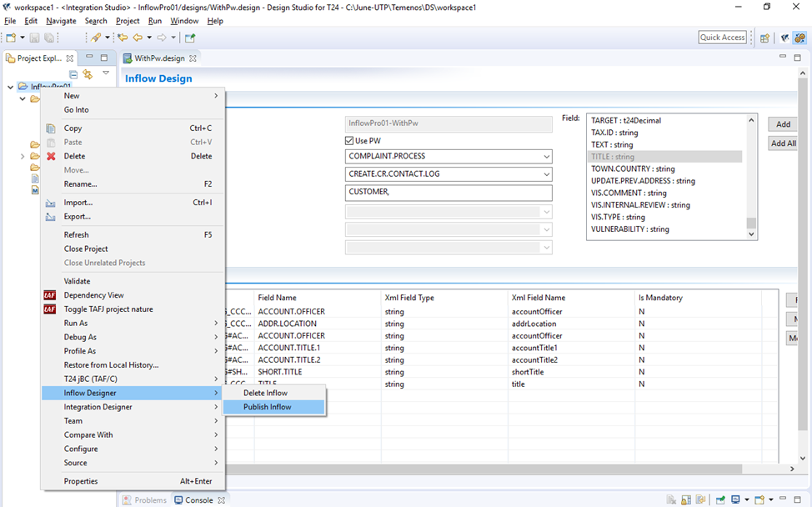Click the field list down scroll arrow

pos(751,234)
